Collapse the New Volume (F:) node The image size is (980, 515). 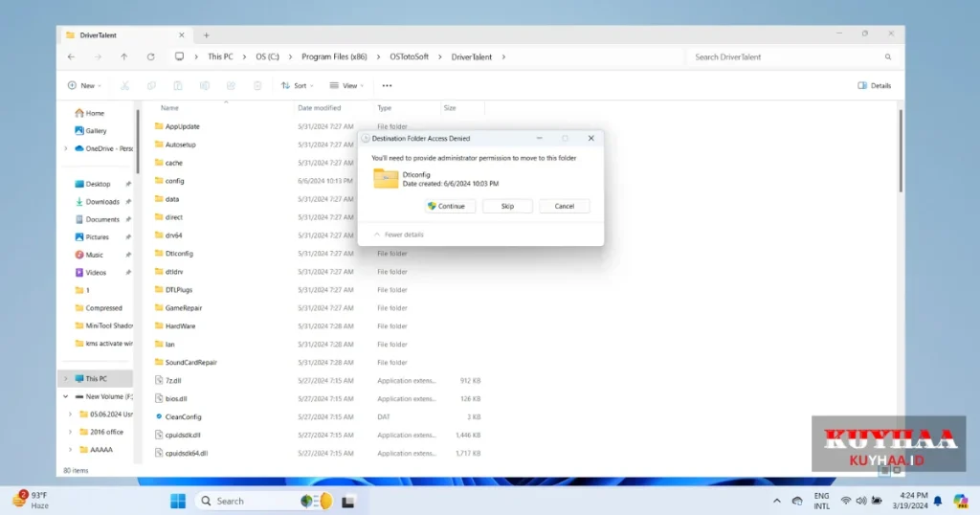[x=66, y=396]
